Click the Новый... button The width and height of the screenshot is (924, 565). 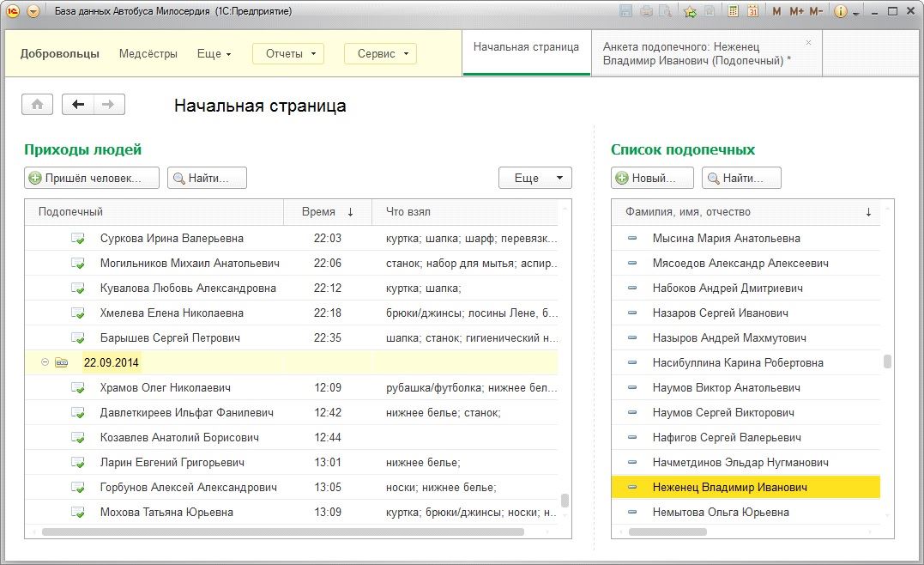coord(652,178)
